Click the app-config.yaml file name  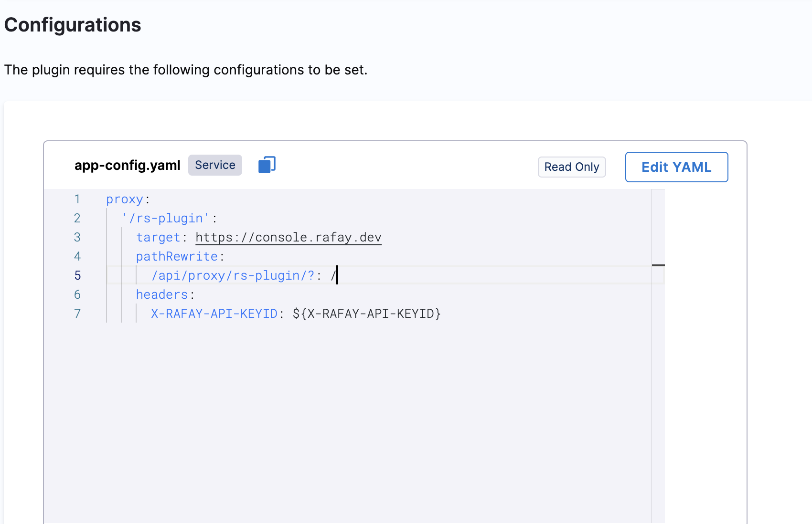pos(127,165)
